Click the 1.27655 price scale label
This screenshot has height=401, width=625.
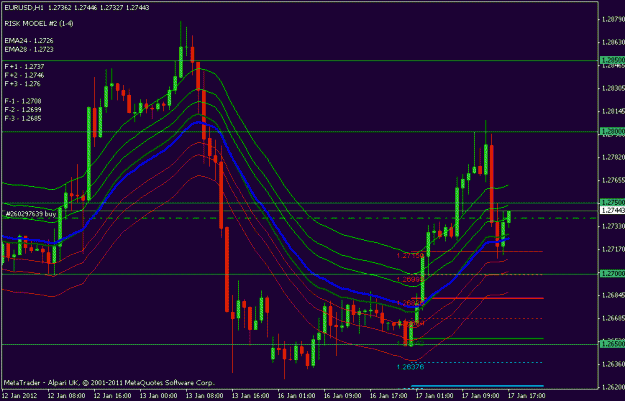(x=613, y=180)
